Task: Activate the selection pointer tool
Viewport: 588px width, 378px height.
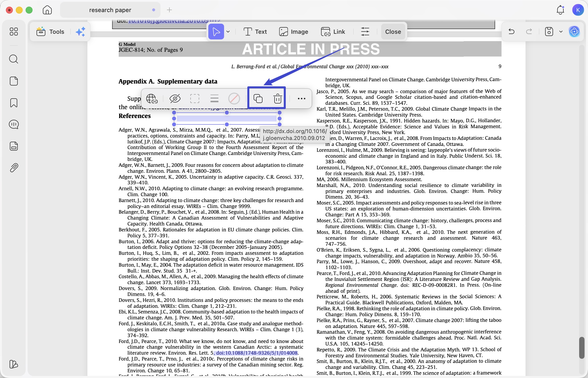Action: point(216,32)
